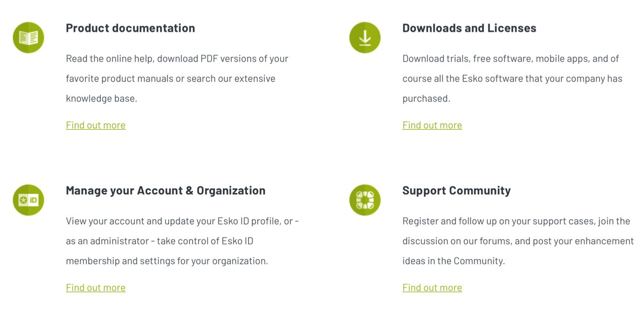The image size is (644, 313).
Task: Open Find out more under Manage your Account
Action: point(96,287)
